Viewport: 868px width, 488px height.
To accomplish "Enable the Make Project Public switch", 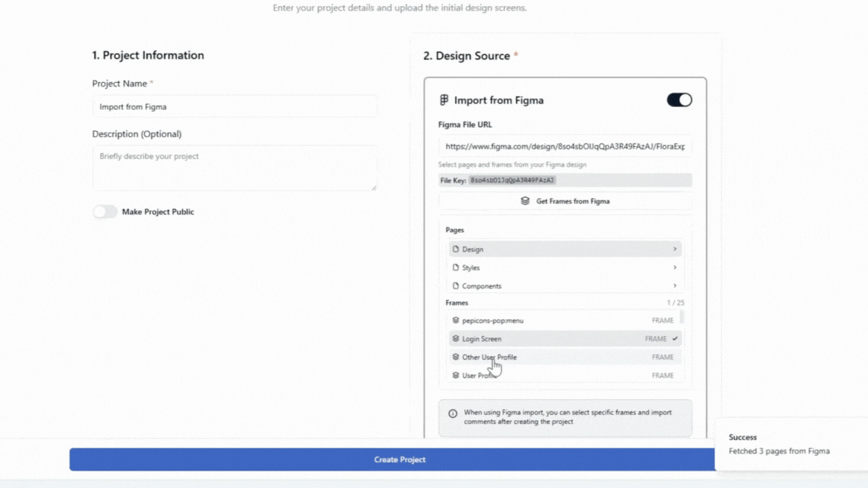I will (105, 212).
